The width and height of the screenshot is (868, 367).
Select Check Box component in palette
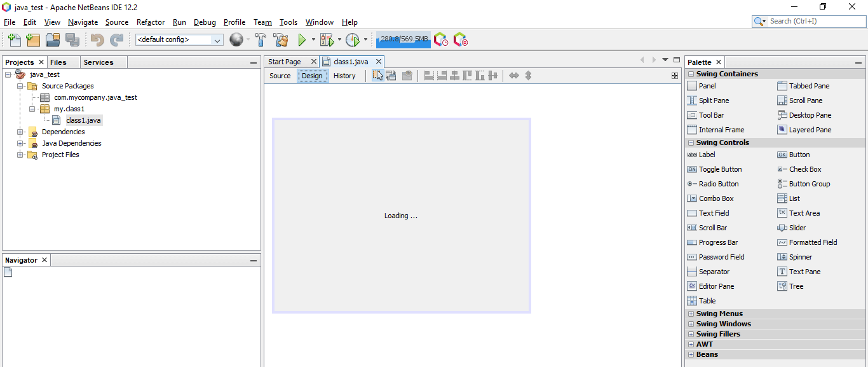tap(799, 169)
